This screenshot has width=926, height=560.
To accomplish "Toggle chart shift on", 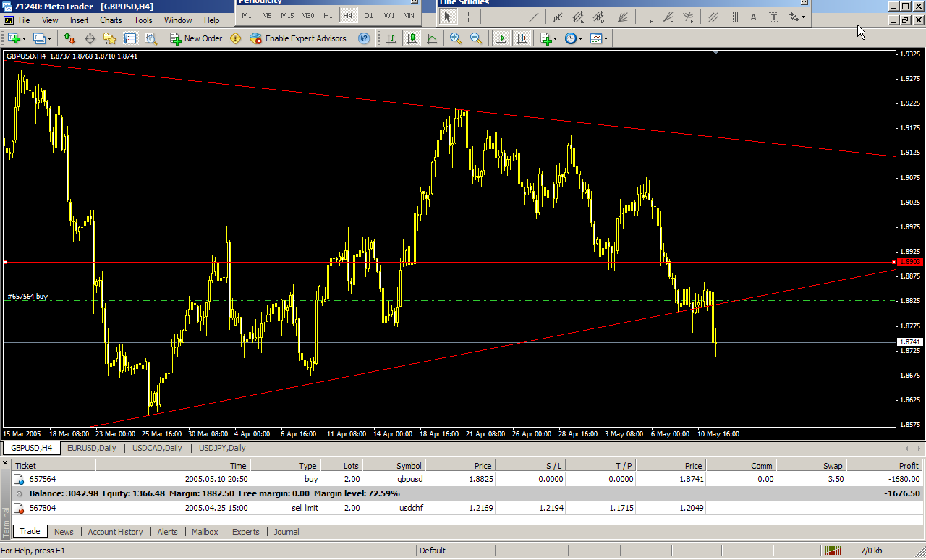I will point(521,38).
